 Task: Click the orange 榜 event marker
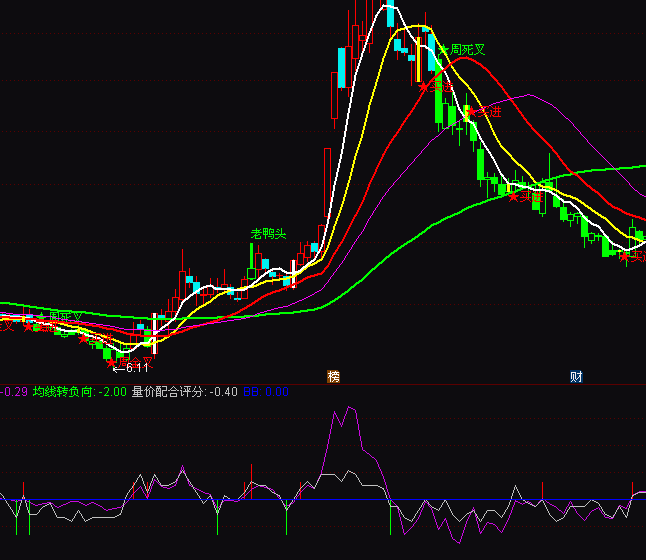click(x=333, y=377)
